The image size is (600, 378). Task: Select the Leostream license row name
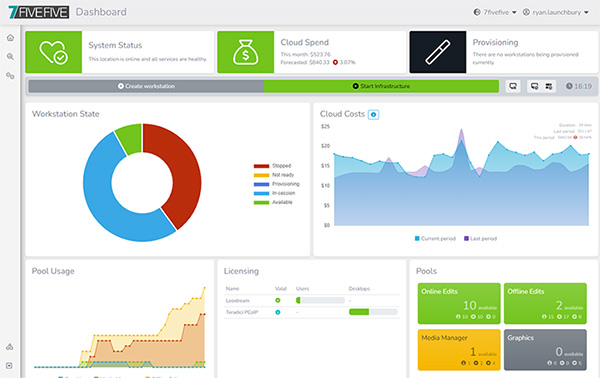[238, 301]
